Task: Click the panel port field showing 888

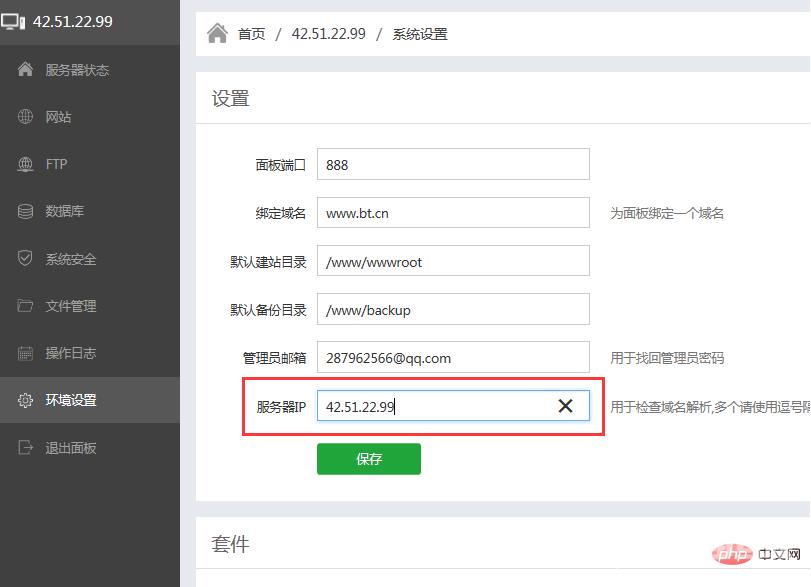Action: (x=453, y=164)
